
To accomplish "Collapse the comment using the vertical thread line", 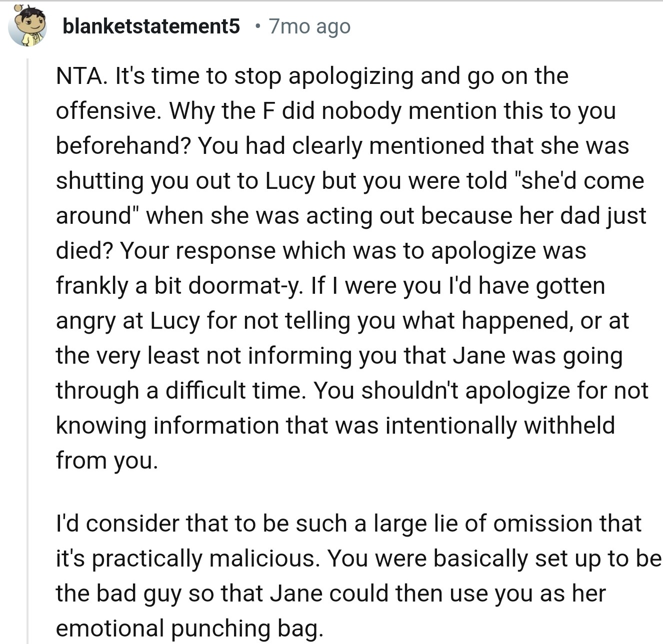I will (x=28, y=350).
